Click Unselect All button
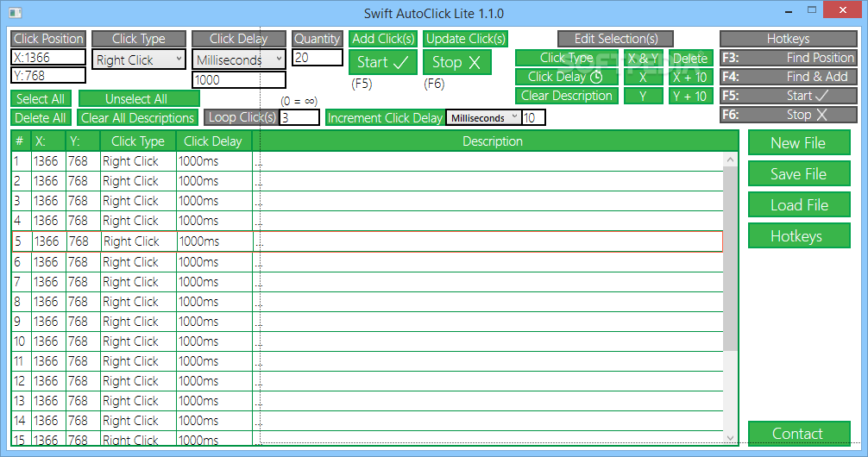Screen dimensions: 868x457 pyautogui.click(x=139, y=99)
